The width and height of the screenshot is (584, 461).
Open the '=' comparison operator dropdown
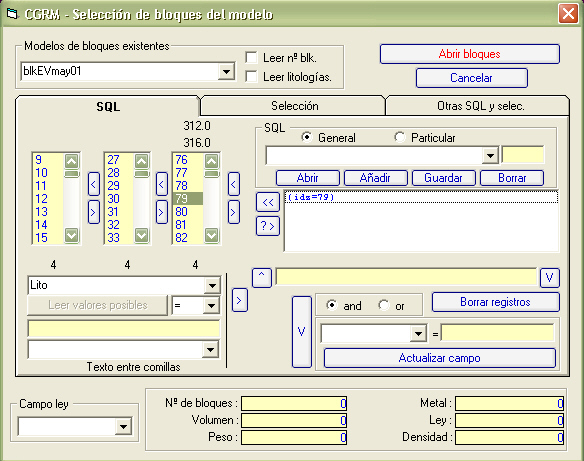[x=211, y=306]
